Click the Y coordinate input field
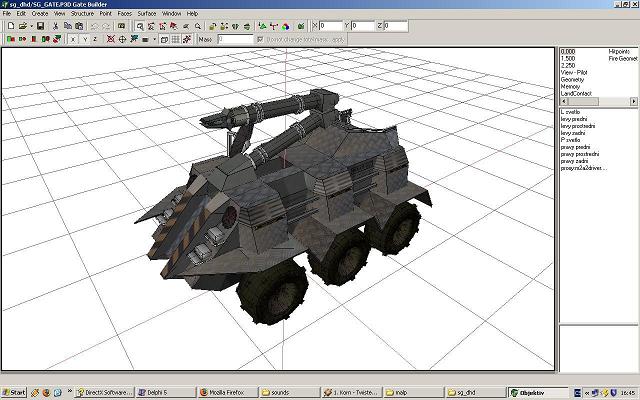The height and width of the screenshot is (400, 640). pos(362,26)
